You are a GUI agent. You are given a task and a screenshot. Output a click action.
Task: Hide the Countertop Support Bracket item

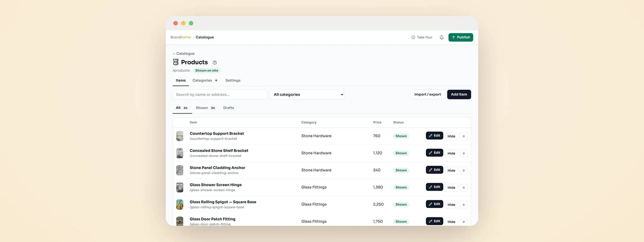click(x=451, y=136)
